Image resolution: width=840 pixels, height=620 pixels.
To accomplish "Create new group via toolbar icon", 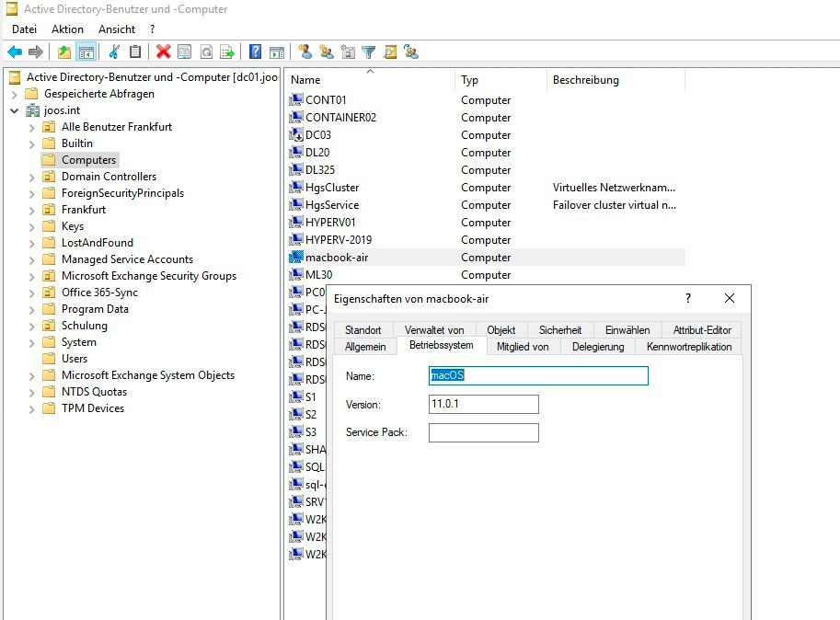I will (x=327, y=52).
